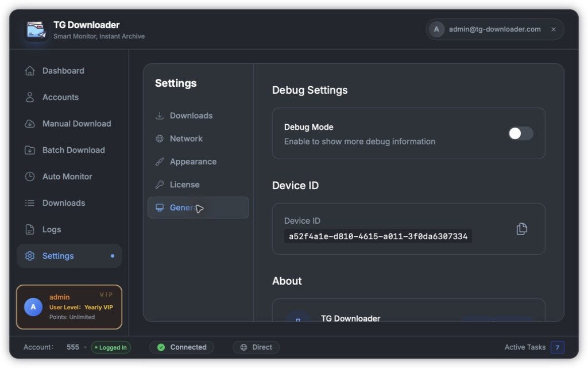
Task: Click the avatar A in the header account chip
Action: (436, 29)
